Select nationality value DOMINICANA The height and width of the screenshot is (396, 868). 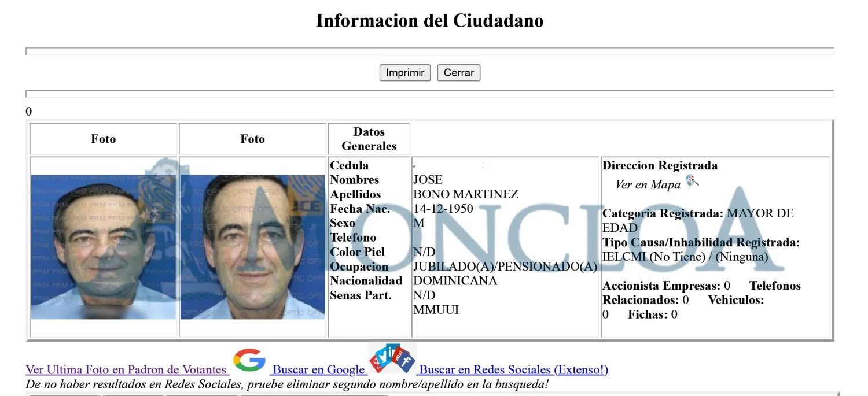pos(455,281)
